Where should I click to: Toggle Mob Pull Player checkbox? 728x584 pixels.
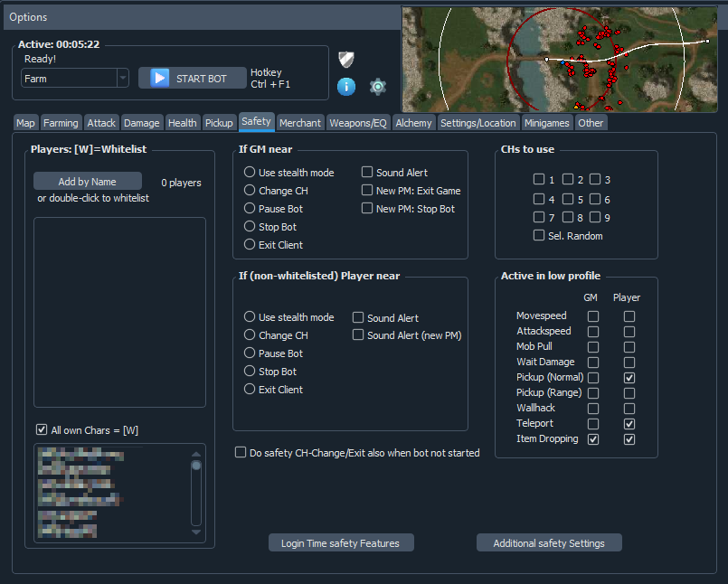pyautogui.click(x=629, y=347)
